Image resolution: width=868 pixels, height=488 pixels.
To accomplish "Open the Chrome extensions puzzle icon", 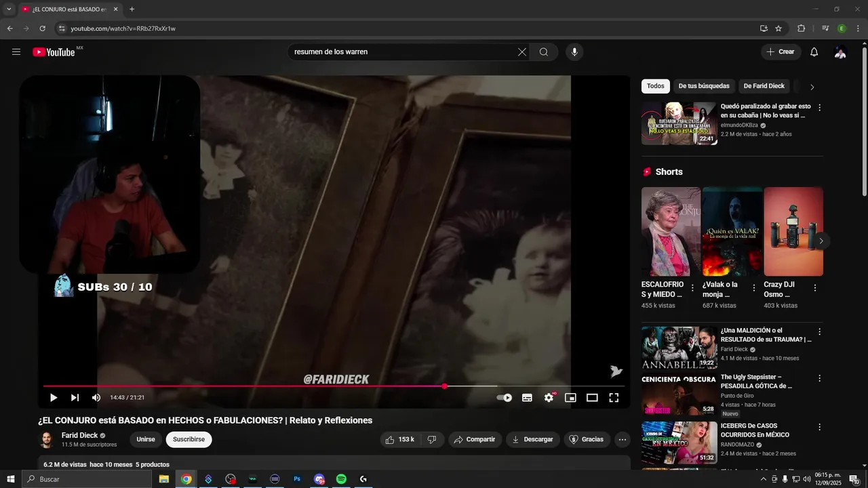I will click(801, 28).
